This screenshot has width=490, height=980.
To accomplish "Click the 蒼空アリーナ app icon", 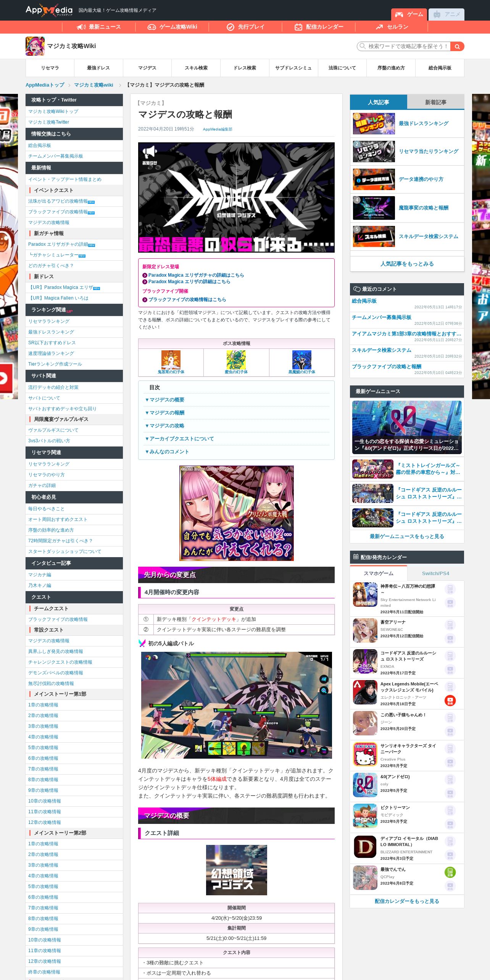I will tap(365, 630).
